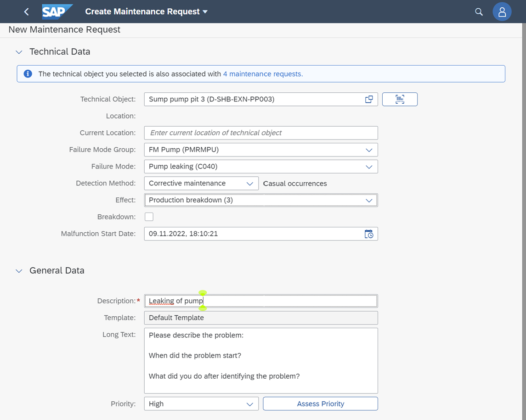Click the Description input field

pyautogui.click(x=261, y=301)
